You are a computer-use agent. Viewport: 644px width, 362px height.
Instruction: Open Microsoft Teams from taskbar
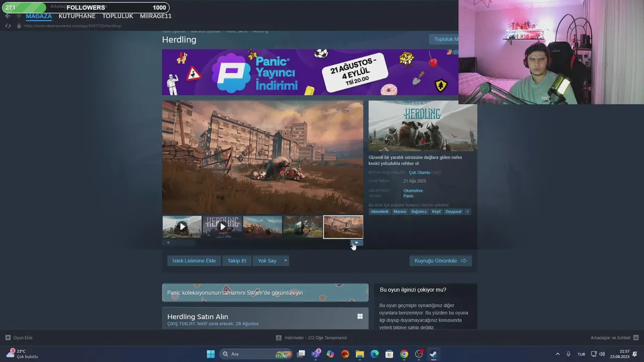pyautogui.click(x=316, y=354)
